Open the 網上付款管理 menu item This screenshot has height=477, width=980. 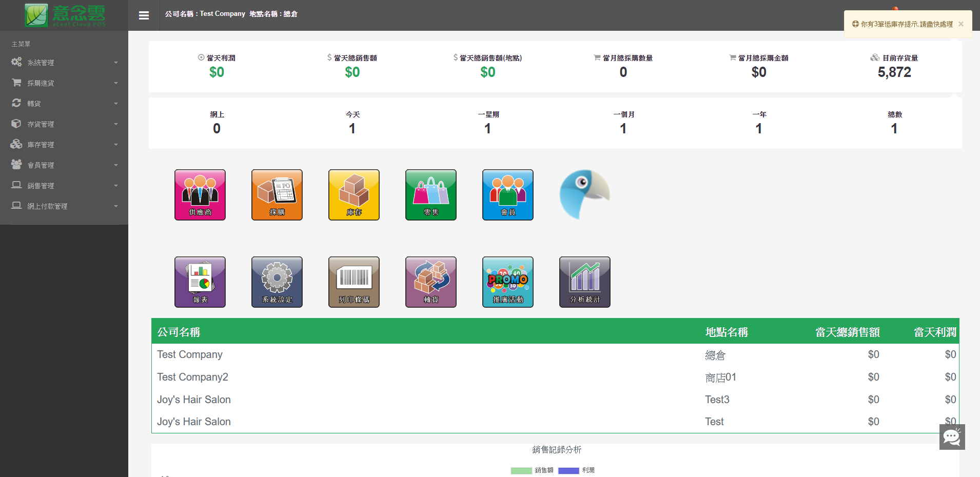pyautogui.click(x=64, y=206)
